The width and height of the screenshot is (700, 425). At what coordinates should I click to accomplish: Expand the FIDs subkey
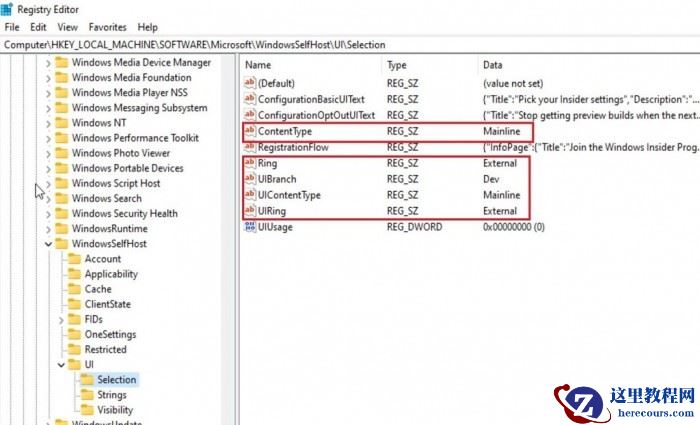pyautogui.click(x=61, y=320)
